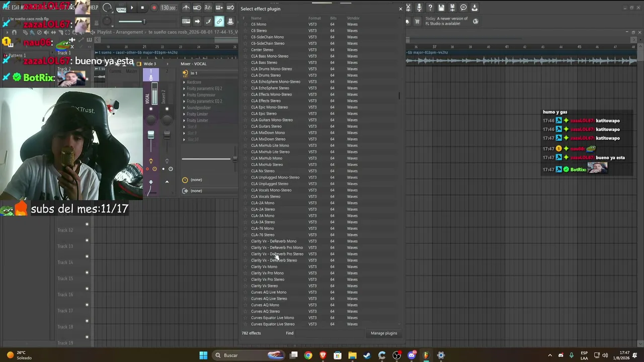This screenshot has width=644, height=362.
Task: Click the mixer latency clock icon beside (none)
Action: point(185,180)
